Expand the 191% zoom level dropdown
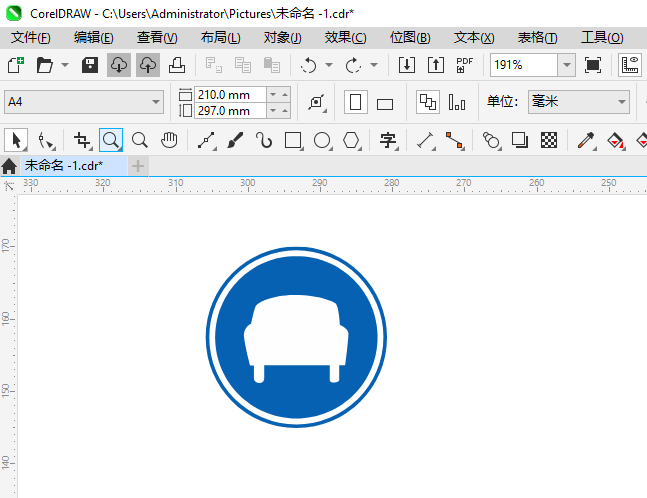Screen dimensions: 647x498 (x=566, y=65)
